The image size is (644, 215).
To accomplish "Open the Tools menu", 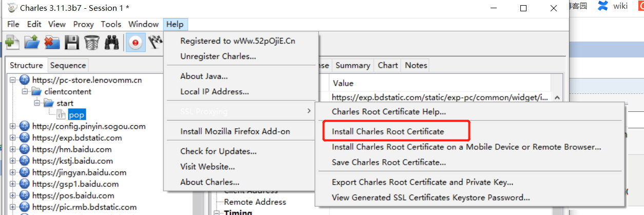I will (111, 24).
